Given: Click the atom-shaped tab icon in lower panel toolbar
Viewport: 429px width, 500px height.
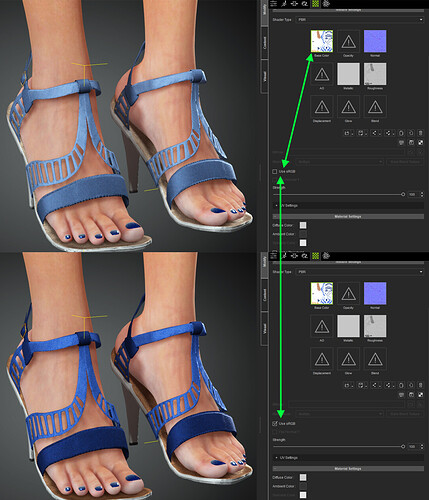Looking at the screenshot, I should [326, 256].
